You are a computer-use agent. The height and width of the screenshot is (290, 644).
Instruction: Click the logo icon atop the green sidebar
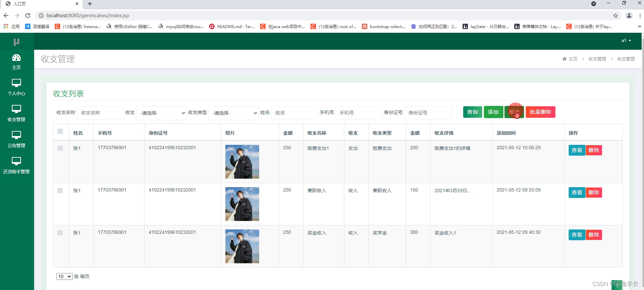point(16,42)
